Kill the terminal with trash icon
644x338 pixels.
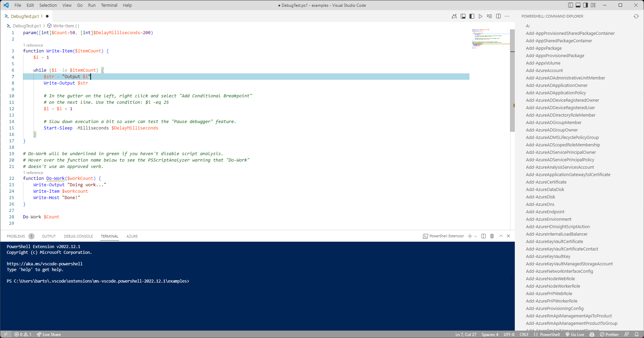492,236
